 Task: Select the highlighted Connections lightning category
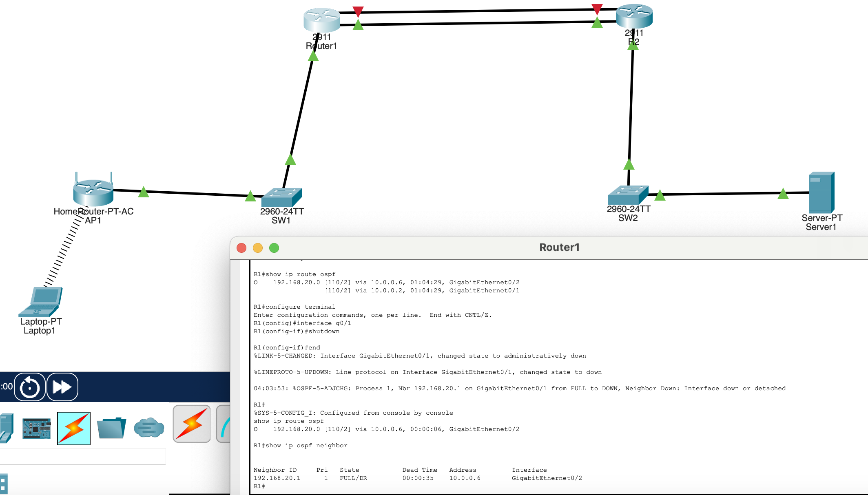pos(74,428)
